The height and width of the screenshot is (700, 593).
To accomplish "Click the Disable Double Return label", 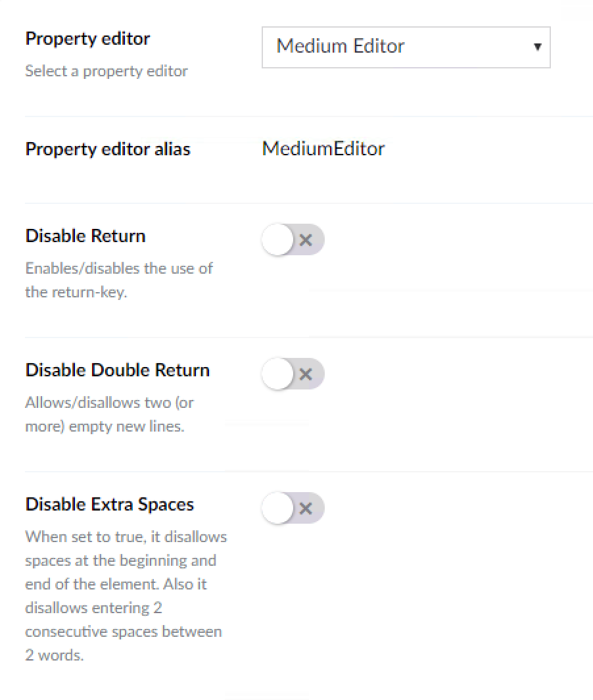I will point(116,370).
